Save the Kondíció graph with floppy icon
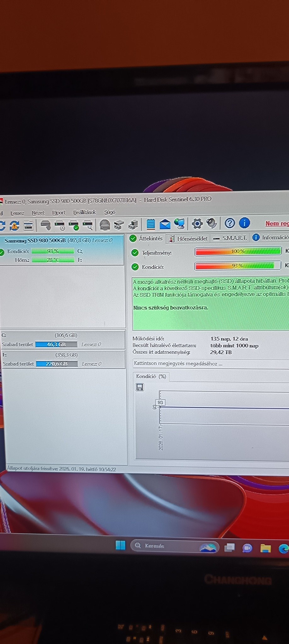Image resolution: width=289 pixels, height=644 pixels. pos(140,387)
